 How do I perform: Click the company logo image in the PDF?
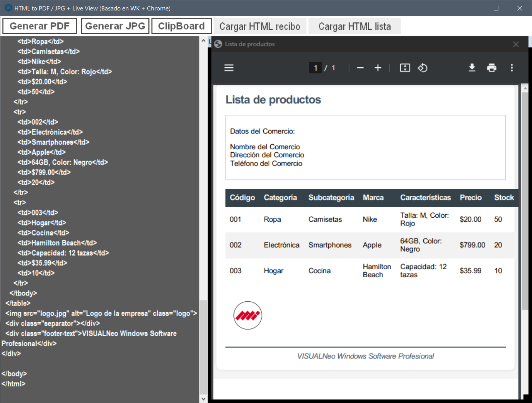point(248,316)
